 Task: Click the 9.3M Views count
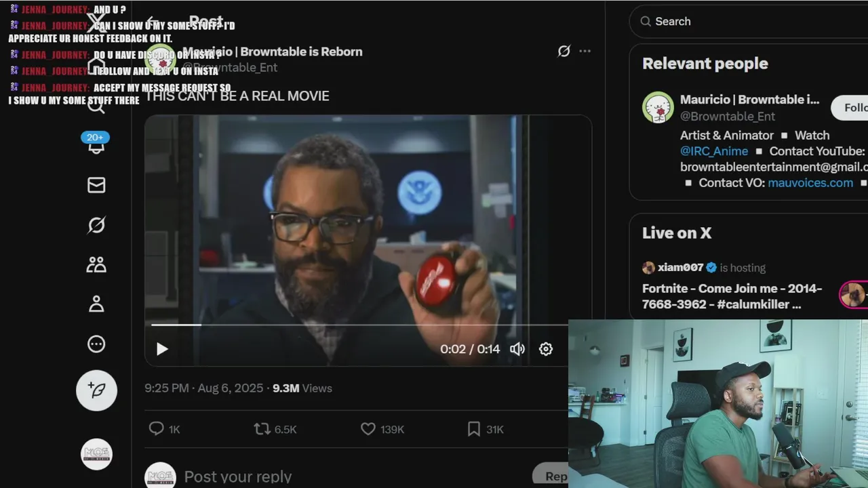pos(302,388)
